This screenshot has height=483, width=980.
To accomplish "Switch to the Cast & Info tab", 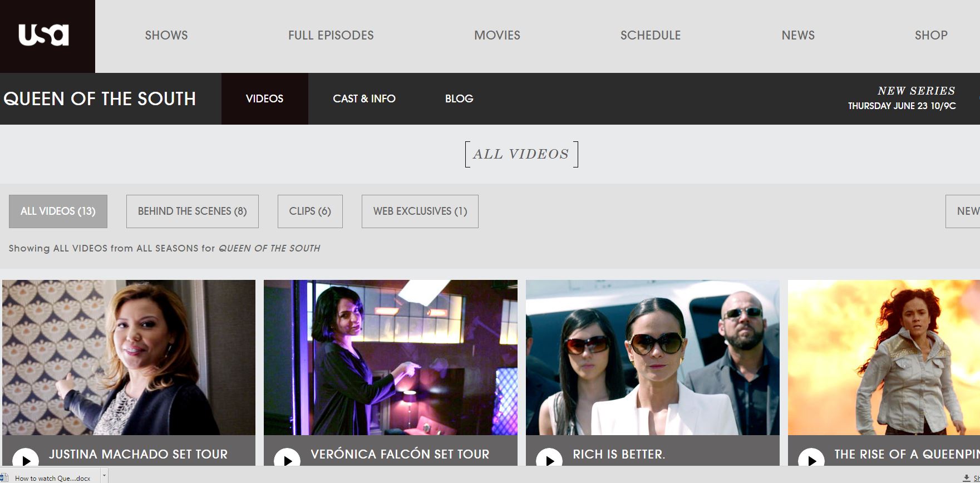I will click(364, 98).
